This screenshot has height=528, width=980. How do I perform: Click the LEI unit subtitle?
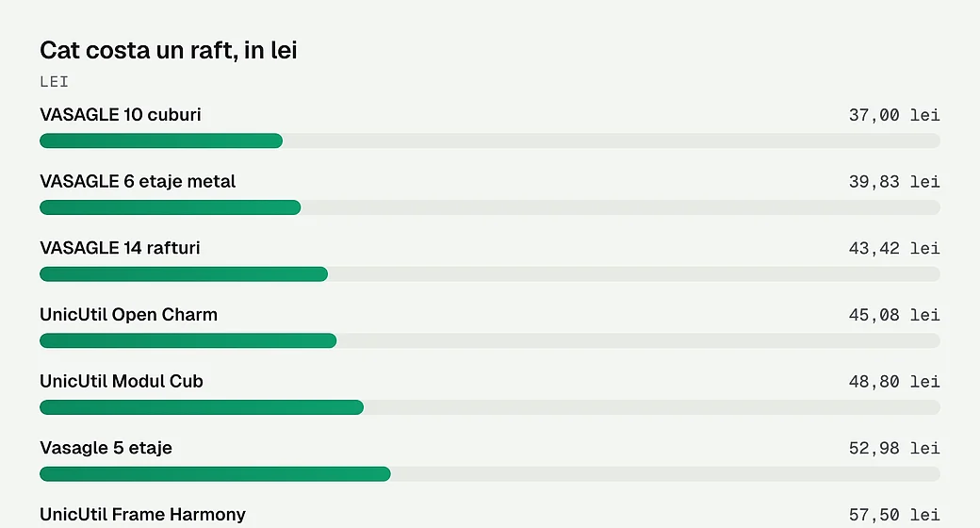point(55,82)
